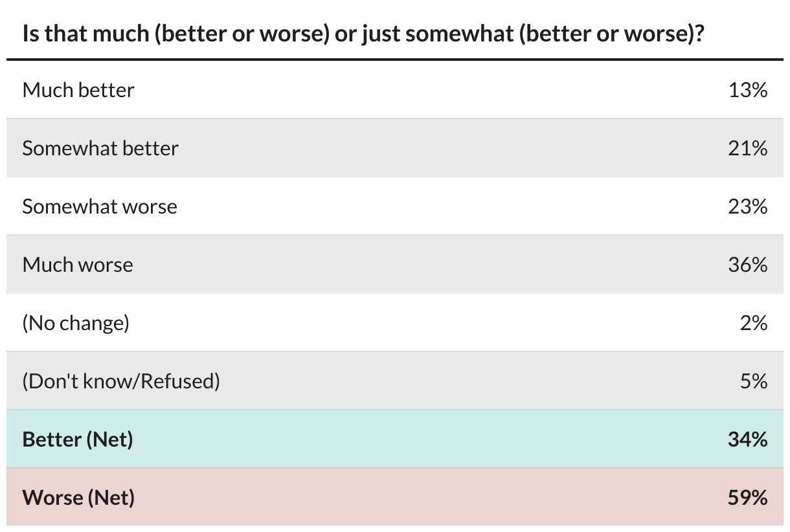Click the 5% value for Don't know/Refused
This screenshot has height=532, width=790.
pos(754,381)
